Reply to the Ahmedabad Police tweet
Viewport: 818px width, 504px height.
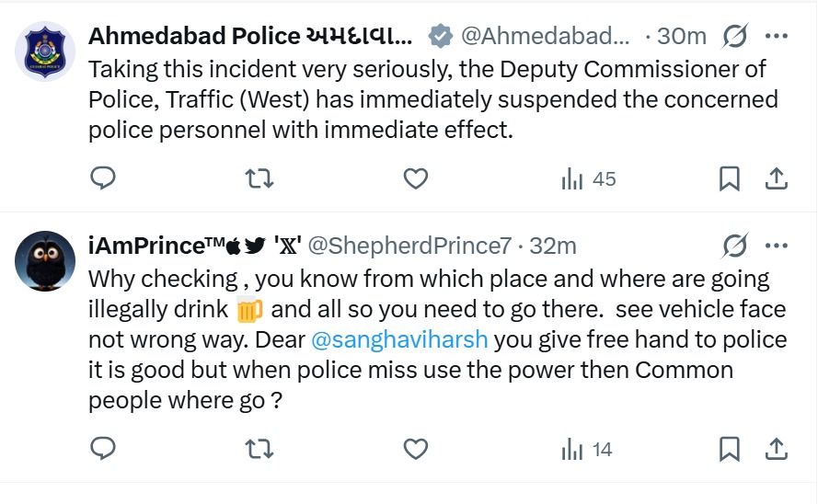tap(103, 178)
